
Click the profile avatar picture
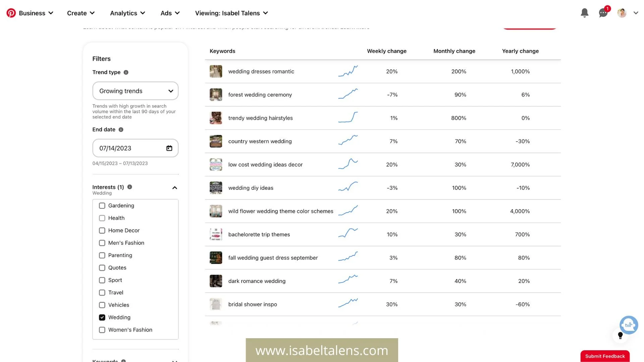[622, 13]
